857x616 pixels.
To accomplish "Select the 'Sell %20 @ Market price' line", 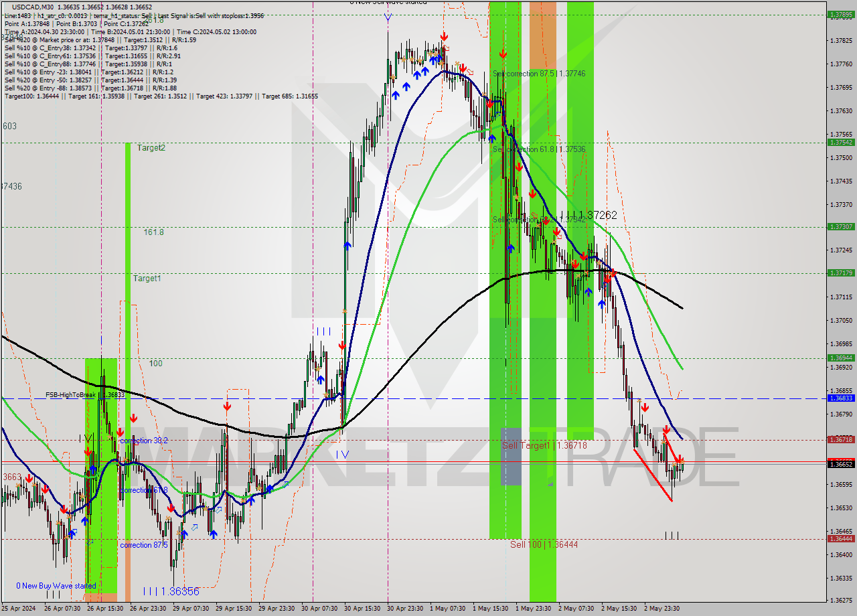I will (100, 40).
